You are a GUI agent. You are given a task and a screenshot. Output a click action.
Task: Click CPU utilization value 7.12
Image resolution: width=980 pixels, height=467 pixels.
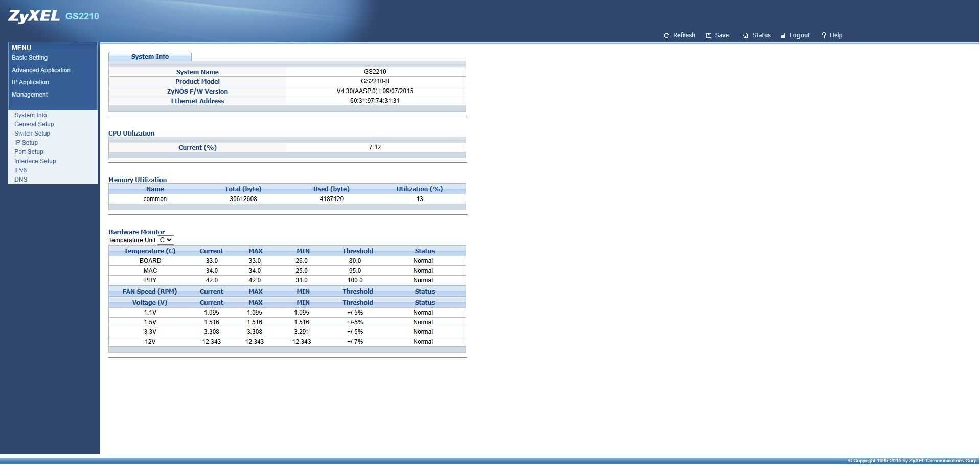[x=375, y=147]
